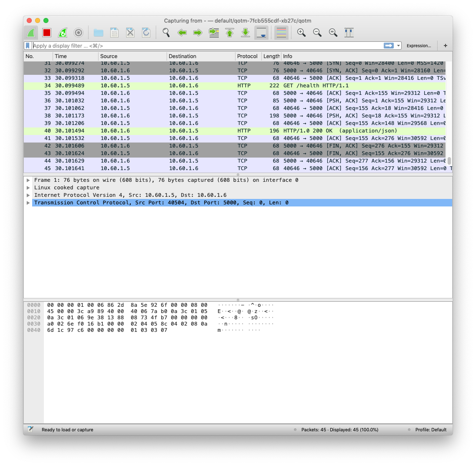Focus the display filter input field

coord(208,46)
